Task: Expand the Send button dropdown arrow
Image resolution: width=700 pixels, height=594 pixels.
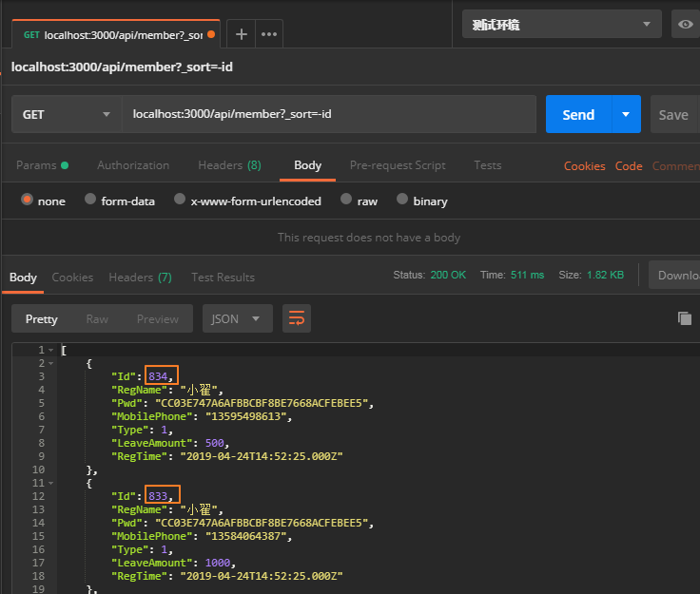Action: tap(626, 114)
